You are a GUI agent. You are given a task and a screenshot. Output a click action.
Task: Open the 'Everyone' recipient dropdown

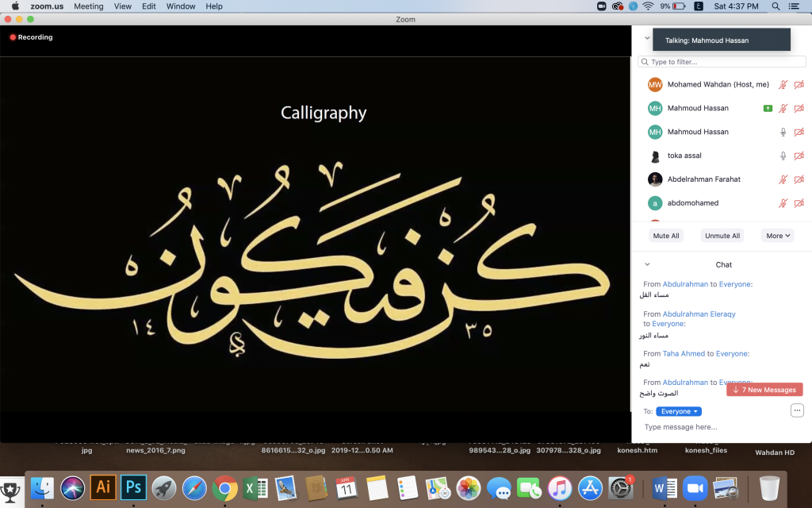pyautogui.click(x=679, y=412)
